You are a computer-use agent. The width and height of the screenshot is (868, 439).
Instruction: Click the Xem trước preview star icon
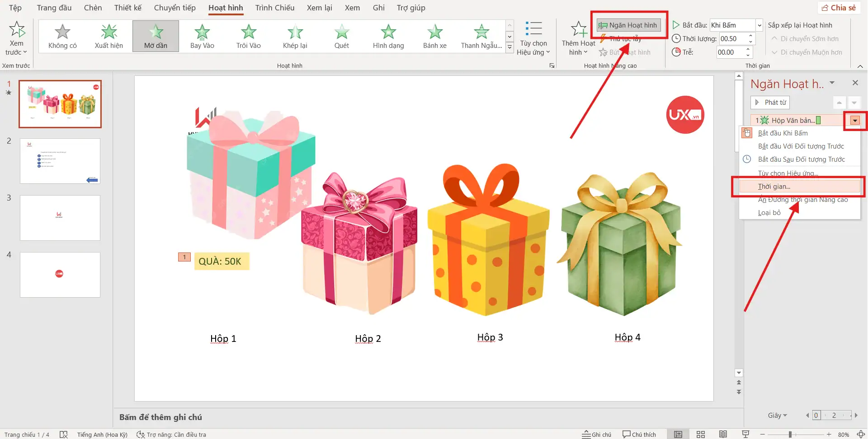17,30
